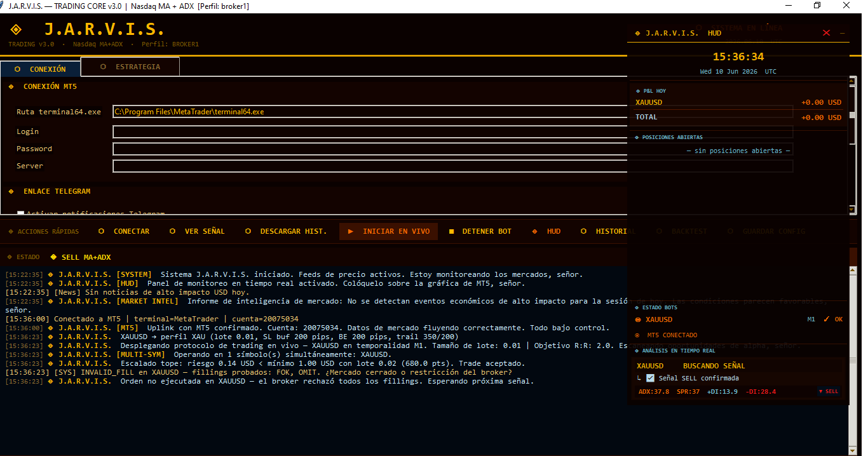Image resolution: width=868 pixels, height=456 pixels.
Task: Click the circle icon on ESTRATEGIA tab
Action: tap(103, 67)
